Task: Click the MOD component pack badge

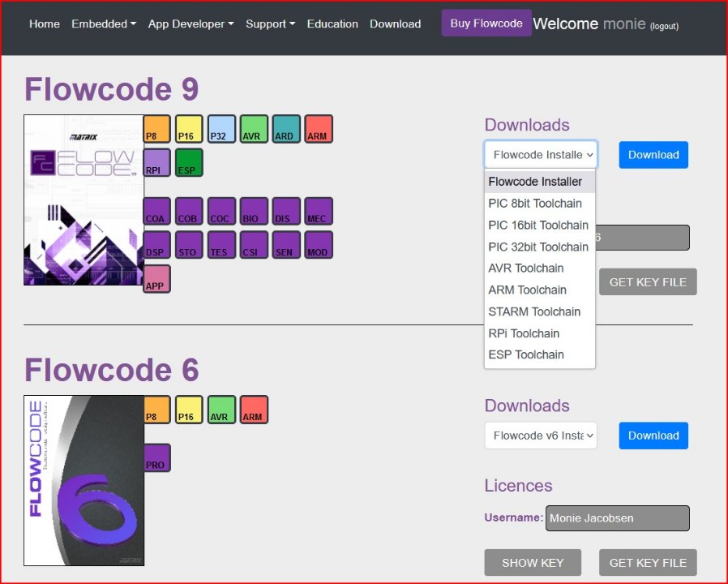Action: [319, 244]
